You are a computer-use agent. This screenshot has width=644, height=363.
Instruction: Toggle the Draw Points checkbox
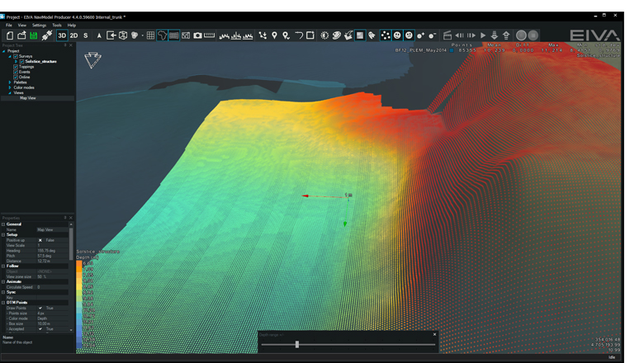point(40,308)
